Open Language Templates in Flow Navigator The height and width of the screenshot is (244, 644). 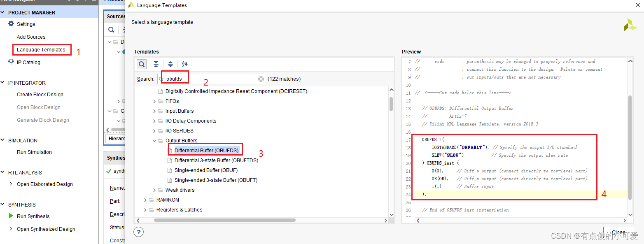pyautogui.click(x=42, y=49)
